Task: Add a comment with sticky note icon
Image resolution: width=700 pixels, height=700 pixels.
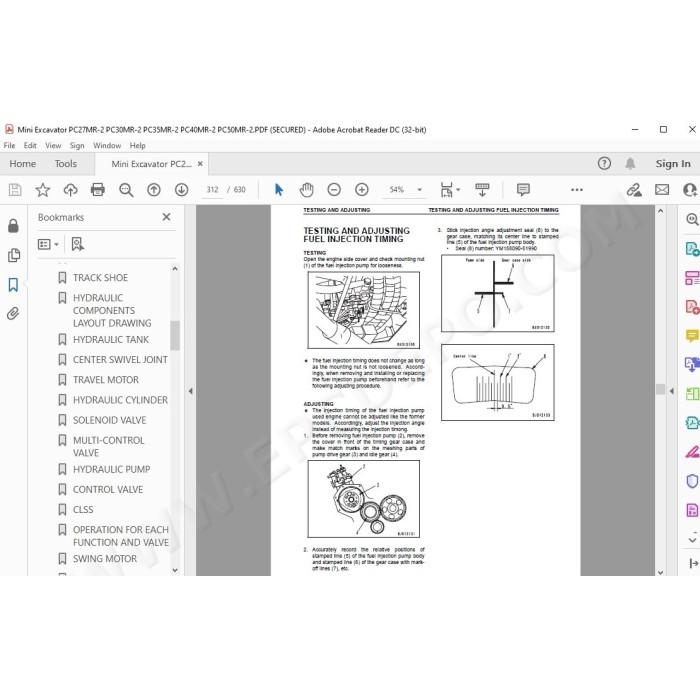Action: click(x=523, y=190)
